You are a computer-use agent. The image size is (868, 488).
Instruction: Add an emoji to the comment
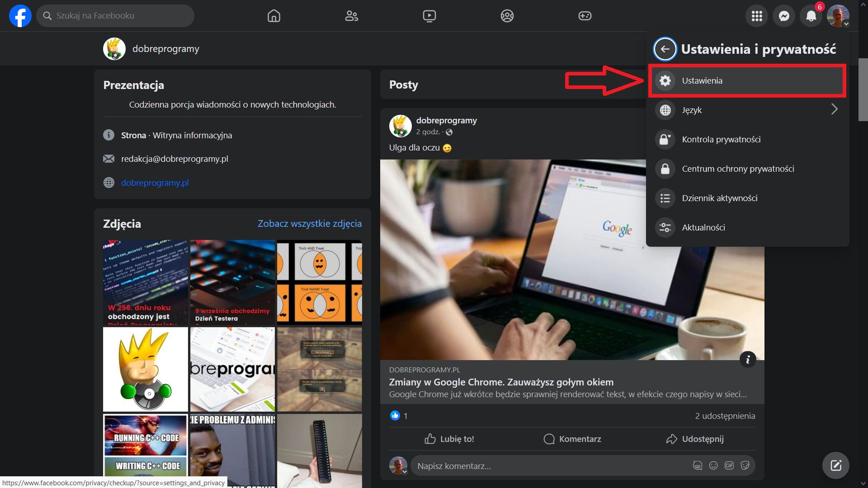pyautogui.click(x=713, y=465)
